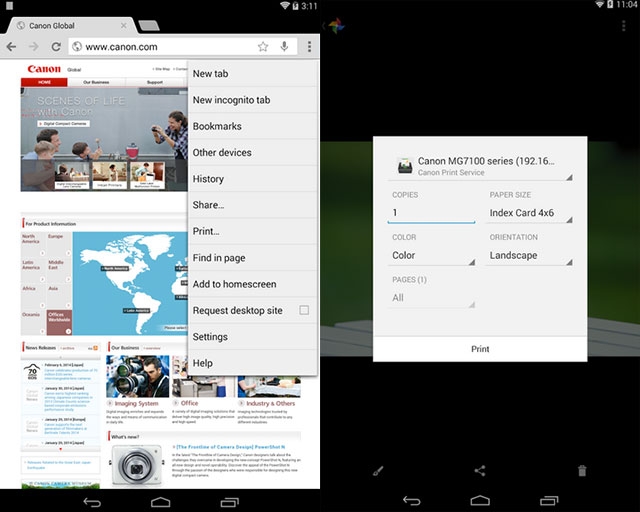640x512 pixels.
Task: Click the Copies number field
Action: (432, 213)
